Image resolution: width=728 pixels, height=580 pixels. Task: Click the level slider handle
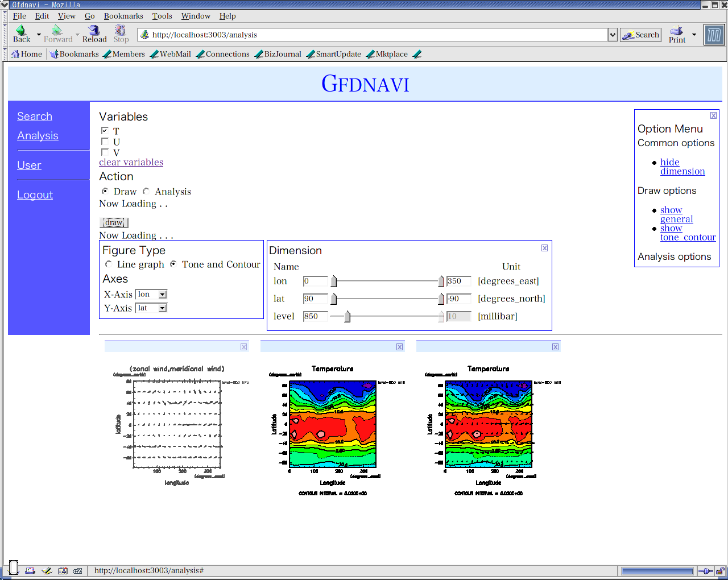[x=347, y=316]
